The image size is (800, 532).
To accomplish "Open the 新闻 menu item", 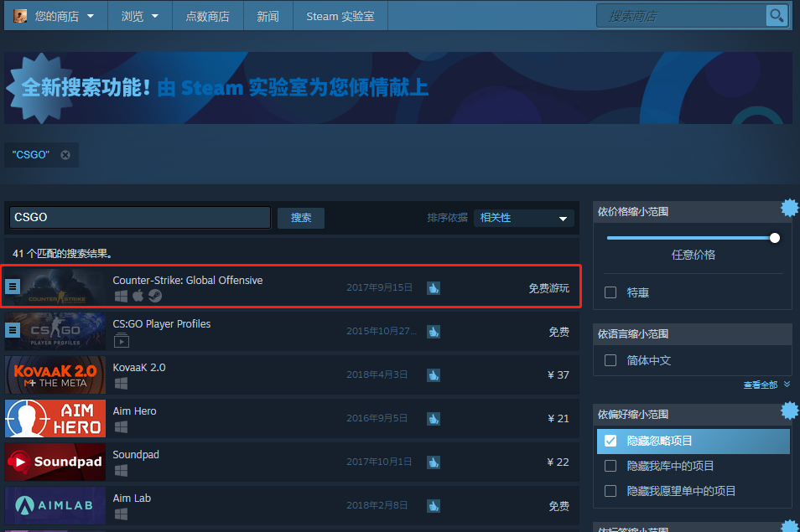I will coord(268,15).
